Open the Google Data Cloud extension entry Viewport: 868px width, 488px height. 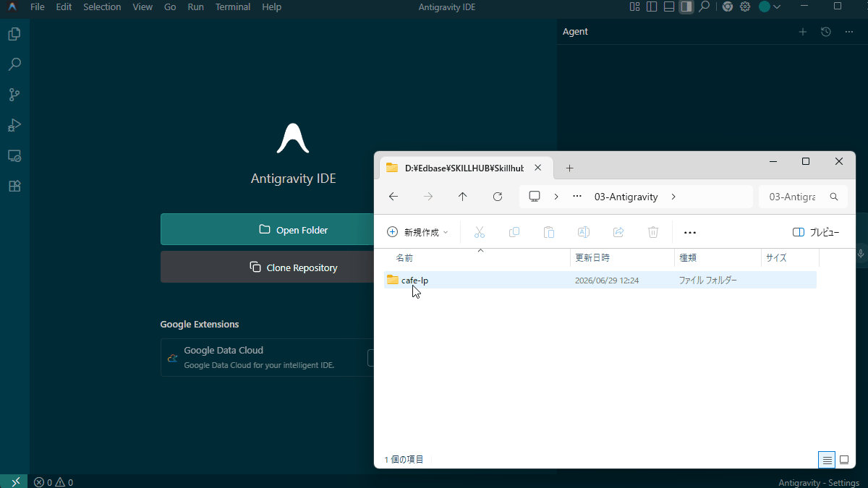tap(268, 357)
